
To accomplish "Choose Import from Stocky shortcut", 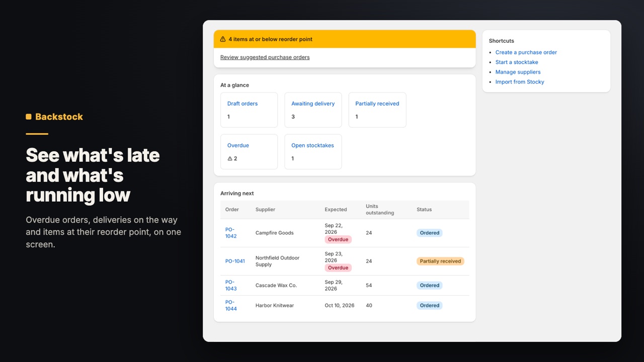I will 520,82.
